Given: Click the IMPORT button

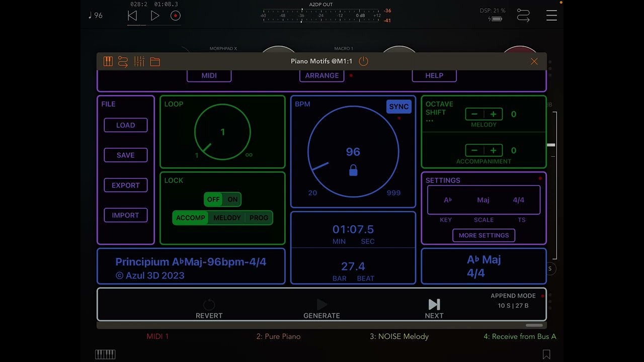Looking at the screenshot, I should click(126, 215).
